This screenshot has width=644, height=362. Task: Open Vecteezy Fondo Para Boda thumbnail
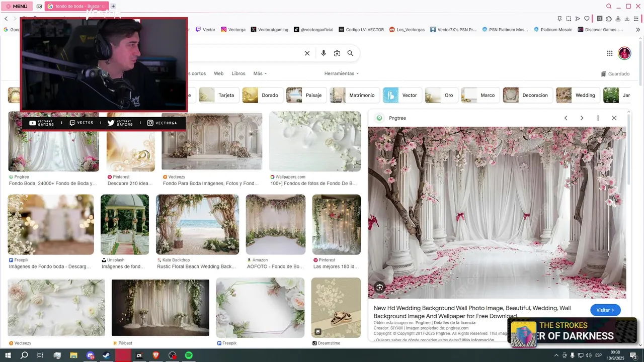tap(212, 142)
